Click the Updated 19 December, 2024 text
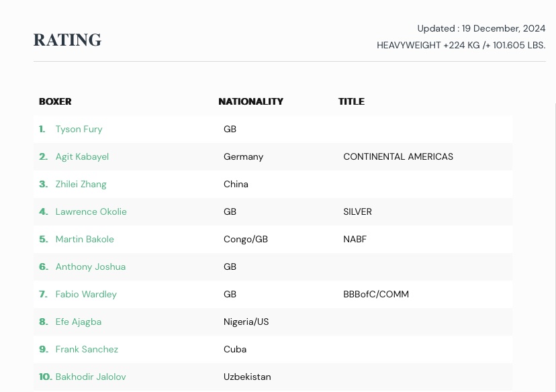Screen dimensions: 556x392 coord(481,28)
